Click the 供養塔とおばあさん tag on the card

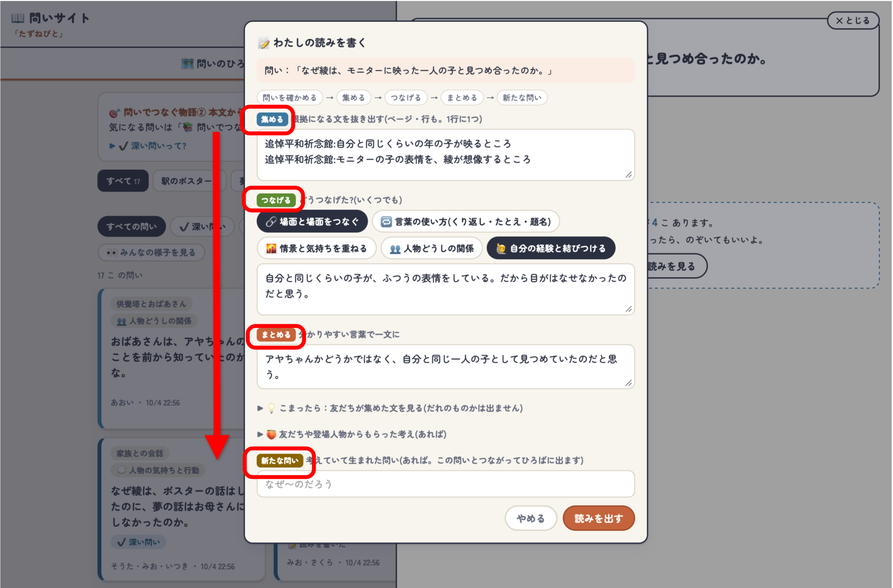(151, 304)
